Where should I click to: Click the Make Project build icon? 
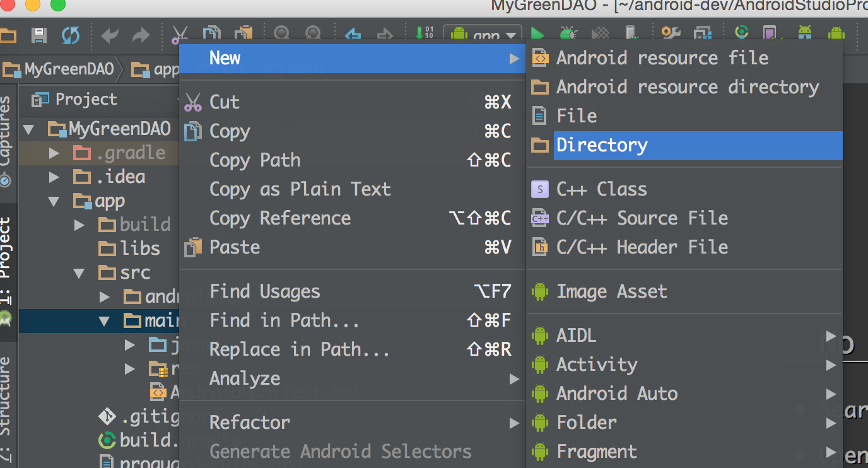click(420, 34)
